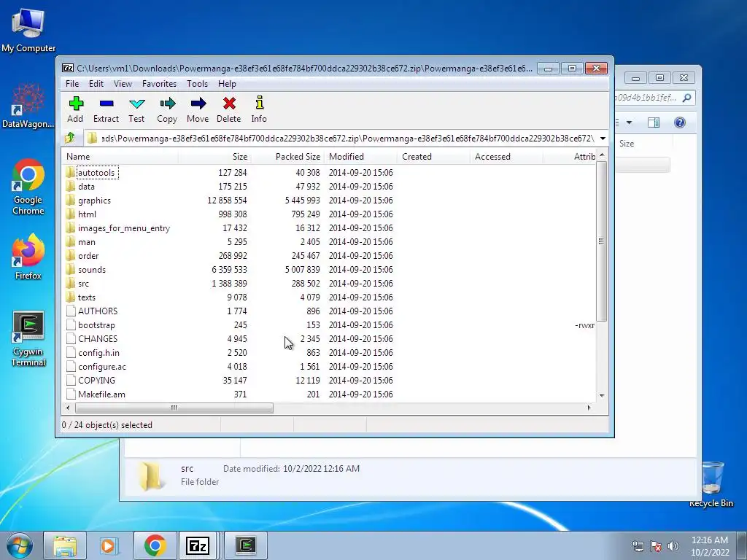Open DataWagon desktop shortcut

click(28, 105)
